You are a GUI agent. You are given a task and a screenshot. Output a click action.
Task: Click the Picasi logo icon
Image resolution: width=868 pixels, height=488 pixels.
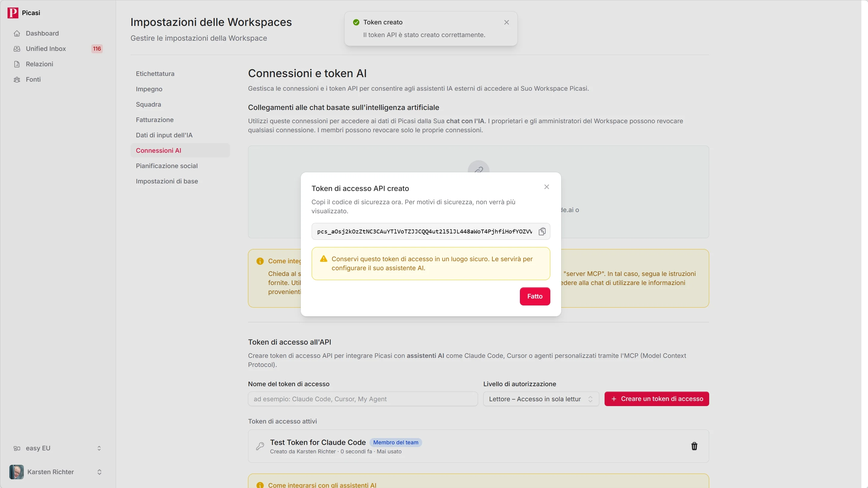click(x=13, y=13)
